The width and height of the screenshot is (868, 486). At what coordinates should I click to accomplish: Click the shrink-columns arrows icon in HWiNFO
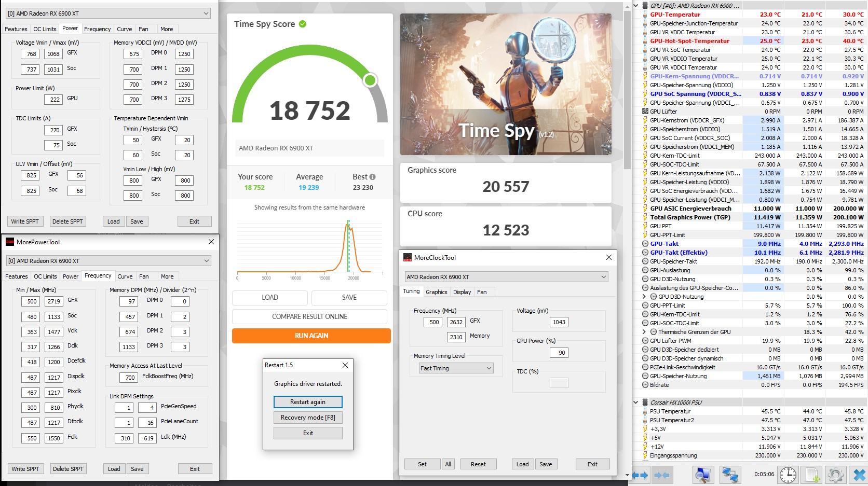[x=662, y=475]
